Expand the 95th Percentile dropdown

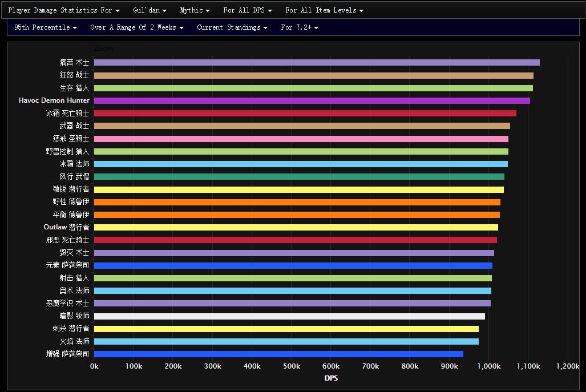[46, 27]
